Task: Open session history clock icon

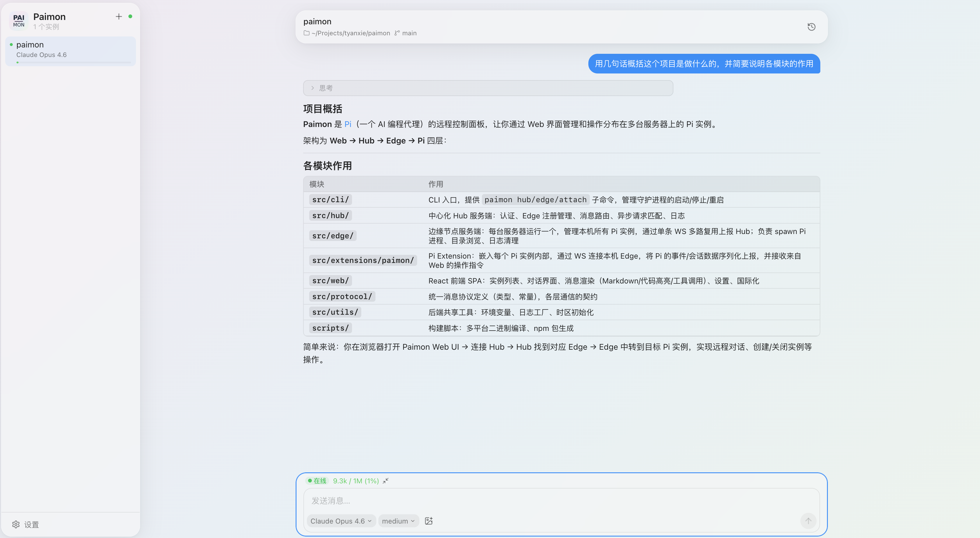Action: click(x=811, y=27)
